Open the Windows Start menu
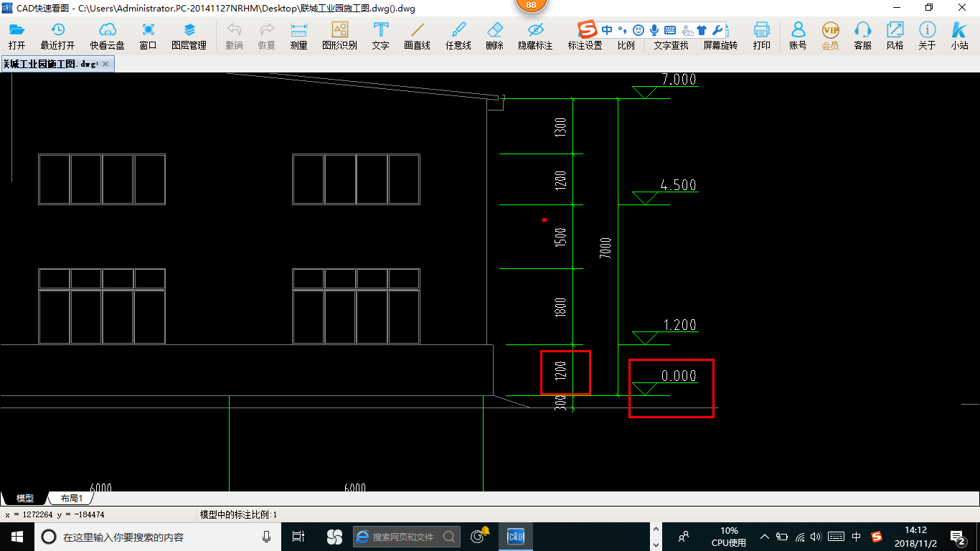 17,537
